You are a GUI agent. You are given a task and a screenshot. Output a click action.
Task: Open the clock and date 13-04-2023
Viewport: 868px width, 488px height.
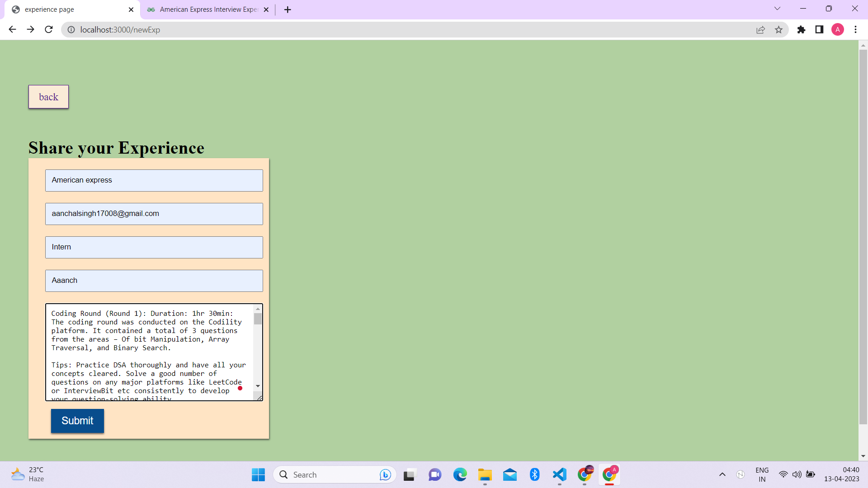[x=841, y=474]
